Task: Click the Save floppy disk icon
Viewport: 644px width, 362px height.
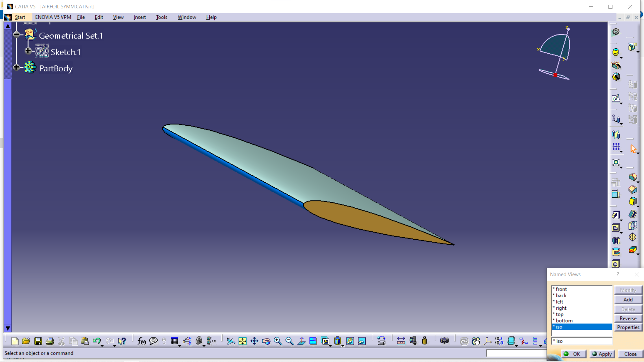Action: click(38, 341)
